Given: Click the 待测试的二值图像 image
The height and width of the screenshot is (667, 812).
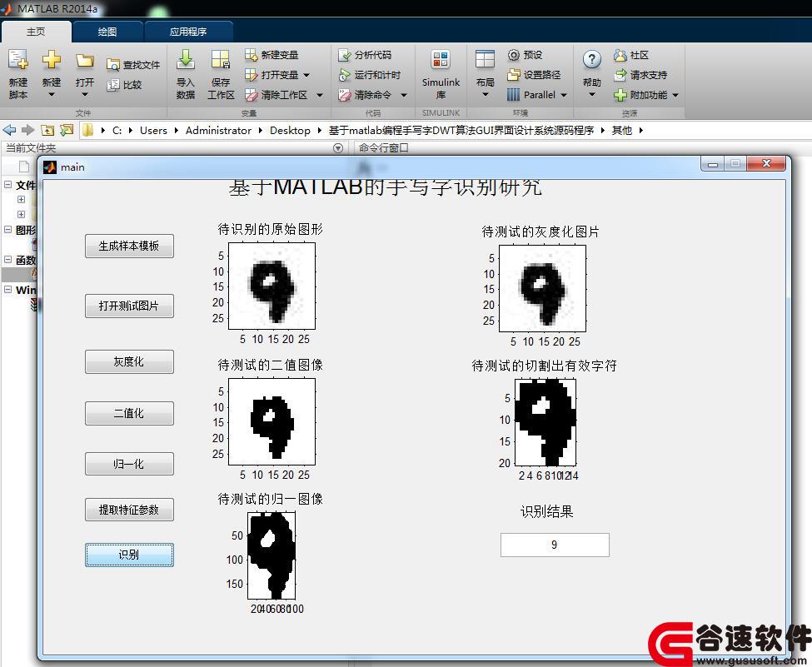Looking at the screenshot, I should [x=271, y=421].
